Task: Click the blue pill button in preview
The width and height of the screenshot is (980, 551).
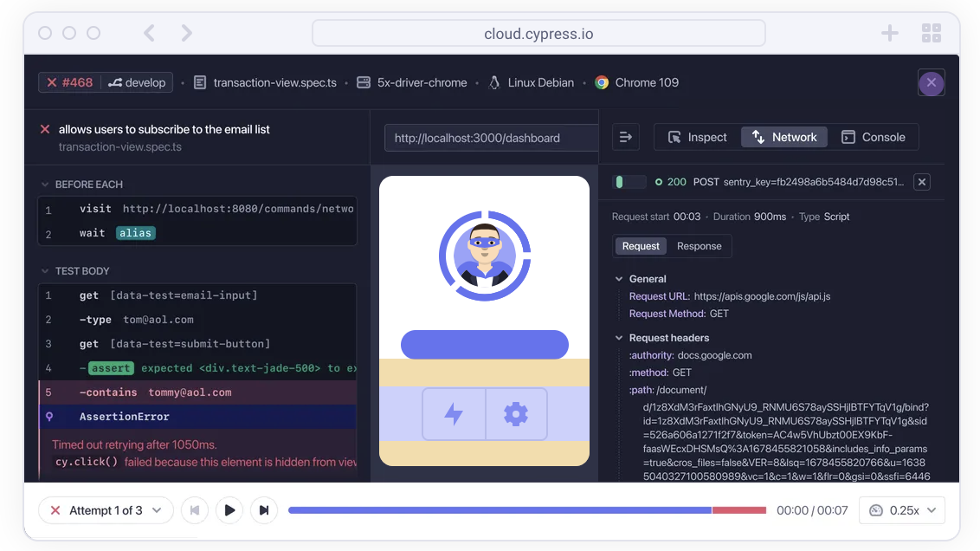Action: pos(485,345)
